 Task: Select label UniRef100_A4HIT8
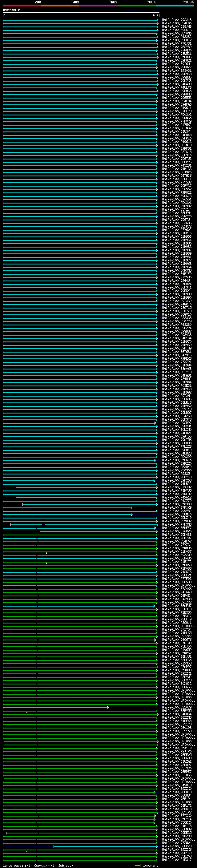coord(176,826)
